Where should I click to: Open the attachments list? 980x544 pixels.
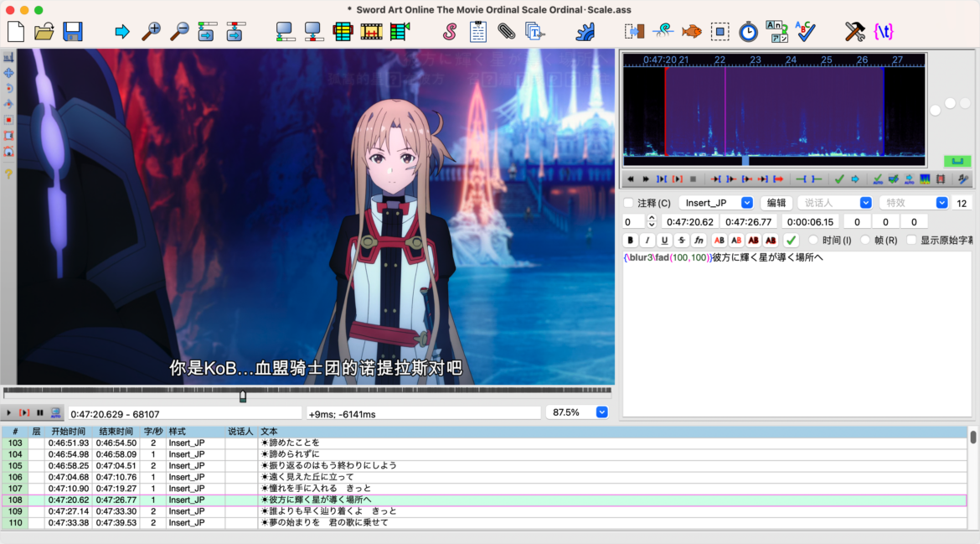(x=506, y=31)
